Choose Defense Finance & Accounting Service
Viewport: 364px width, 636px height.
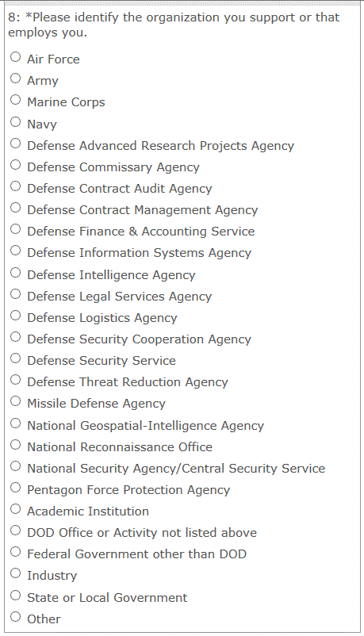coord(15,229)
